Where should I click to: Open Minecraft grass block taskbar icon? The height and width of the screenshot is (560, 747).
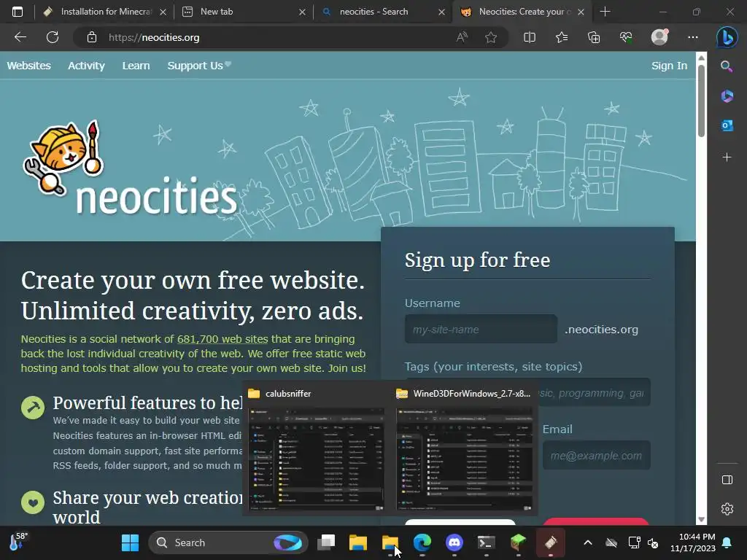tap(518, 542)
